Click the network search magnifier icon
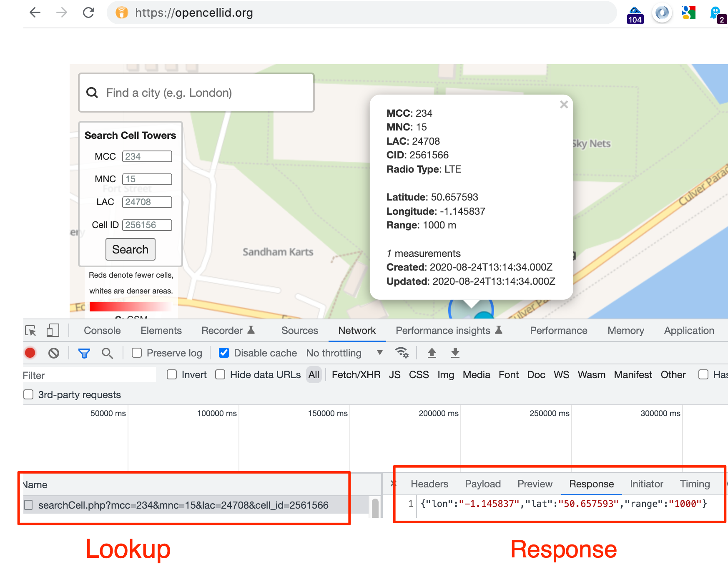This screenshot has width=728, height=572. coord(108,353)
